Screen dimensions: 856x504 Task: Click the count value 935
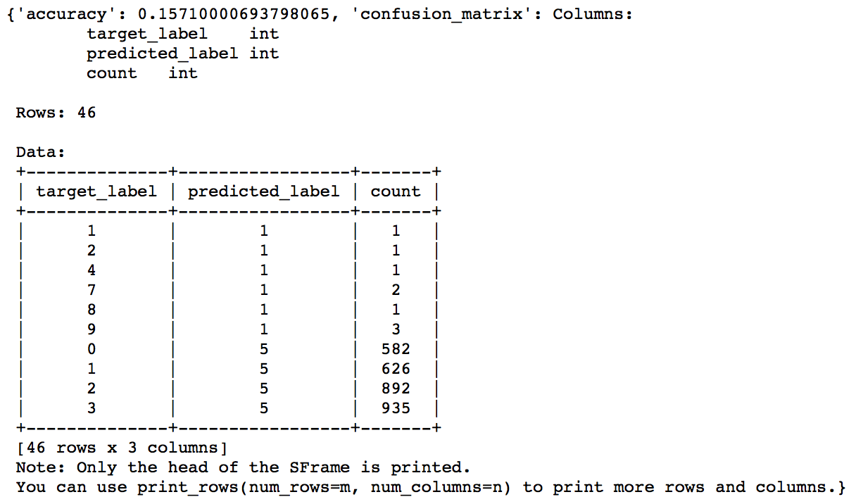[396, 408]
